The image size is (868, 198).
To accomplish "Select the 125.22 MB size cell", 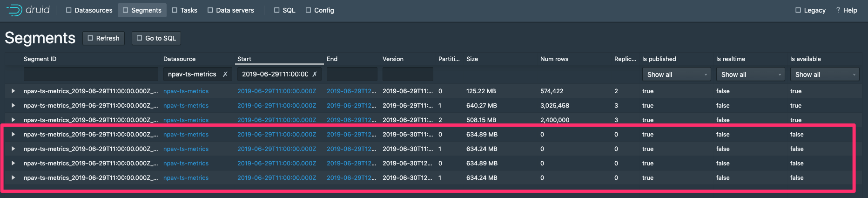I will pyautogui.click(x=481, y=91).
